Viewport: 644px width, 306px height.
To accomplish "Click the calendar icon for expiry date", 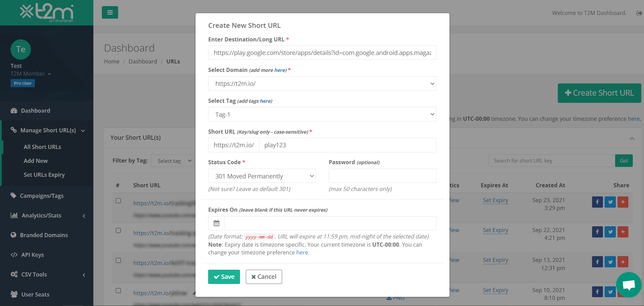I will [217, 223].
